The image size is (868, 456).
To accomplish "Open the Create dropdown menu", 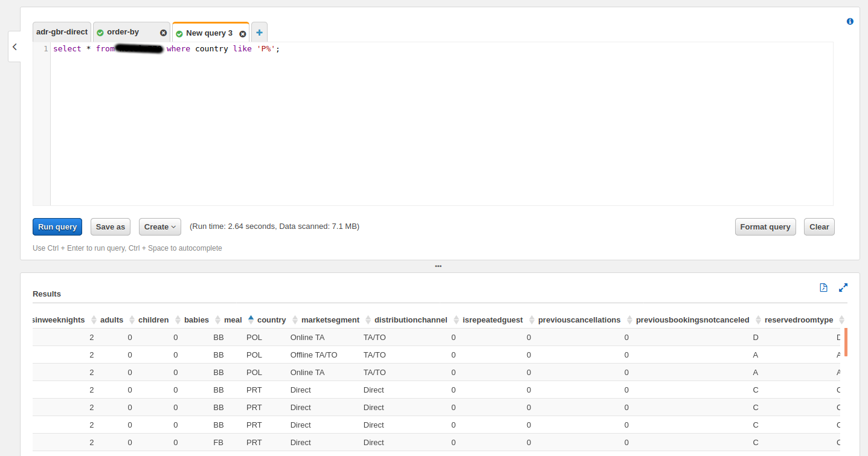I will click(x=159, y=226).
